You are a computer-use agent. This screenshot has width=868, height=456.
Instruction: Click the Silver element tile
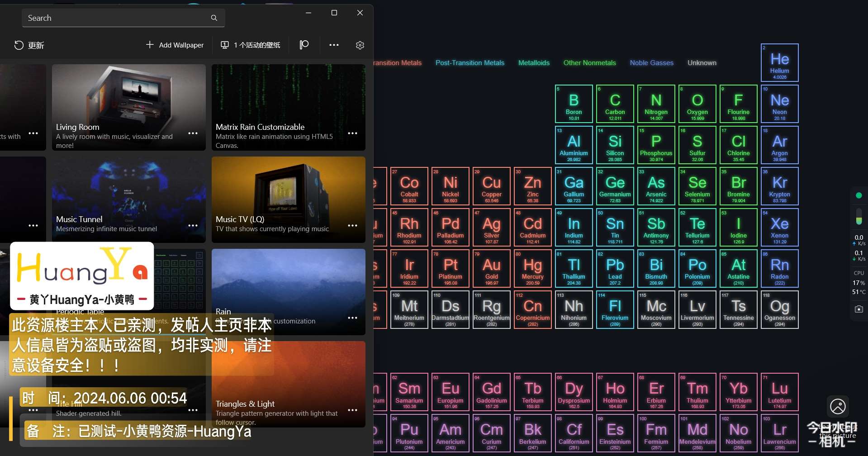coord(492,227)
